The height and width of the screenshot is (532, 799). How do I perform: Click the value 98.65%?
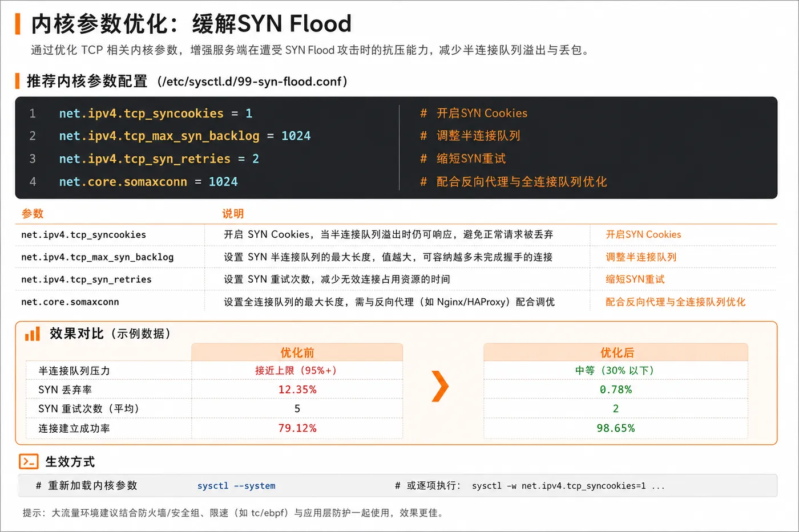(x=616, y=428)
